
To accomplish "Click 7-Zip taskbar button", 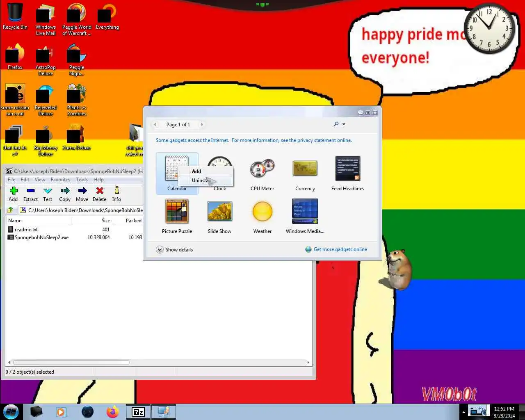I will coord(138,412).
